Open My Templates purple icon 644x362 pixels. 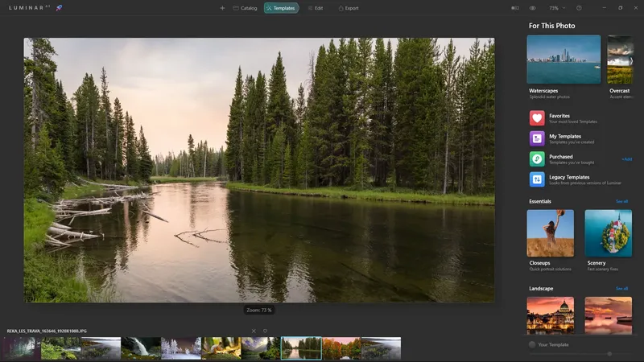point(537,138)
